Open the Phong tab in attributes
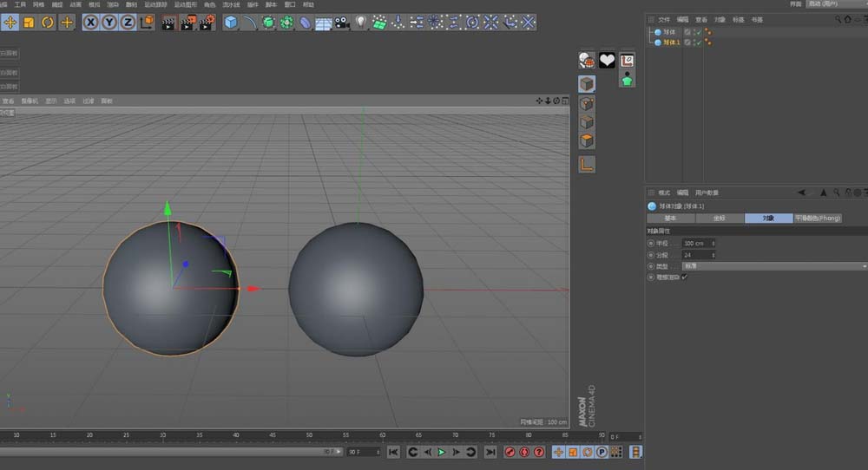This screenshot has width=868, height=470. click(x=818, y=219)
